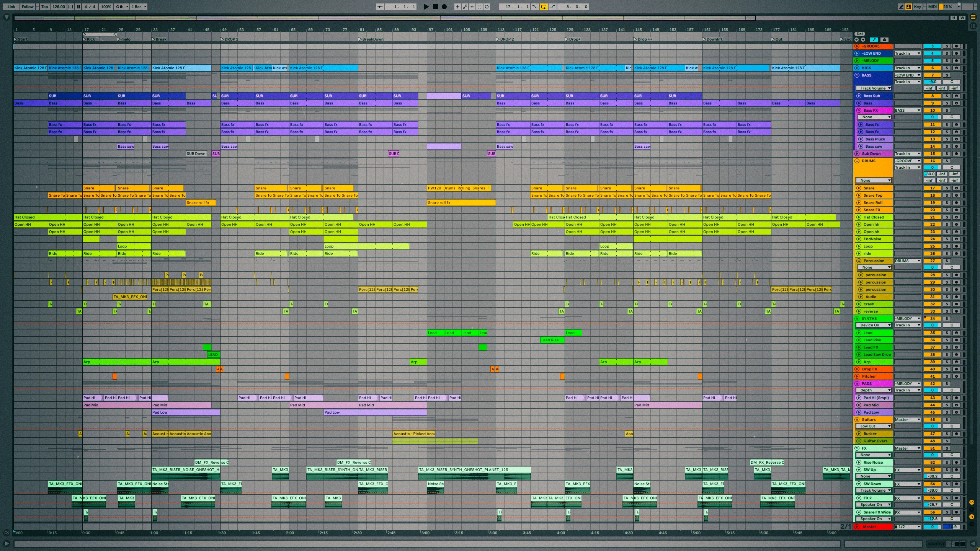Select the 126.00 tempo field
This screenshot has width=980, height=551.
point(59,7)
